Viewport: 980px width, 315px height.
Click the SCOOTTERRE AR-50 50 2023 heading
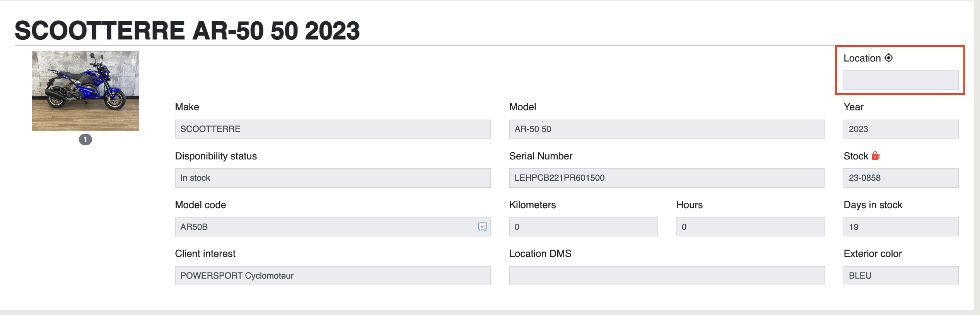[x=187, y=31]
